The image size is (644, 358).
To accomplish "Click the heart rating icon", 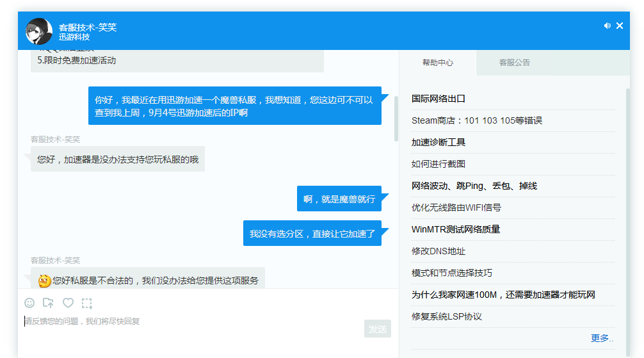I will [68, 303].
